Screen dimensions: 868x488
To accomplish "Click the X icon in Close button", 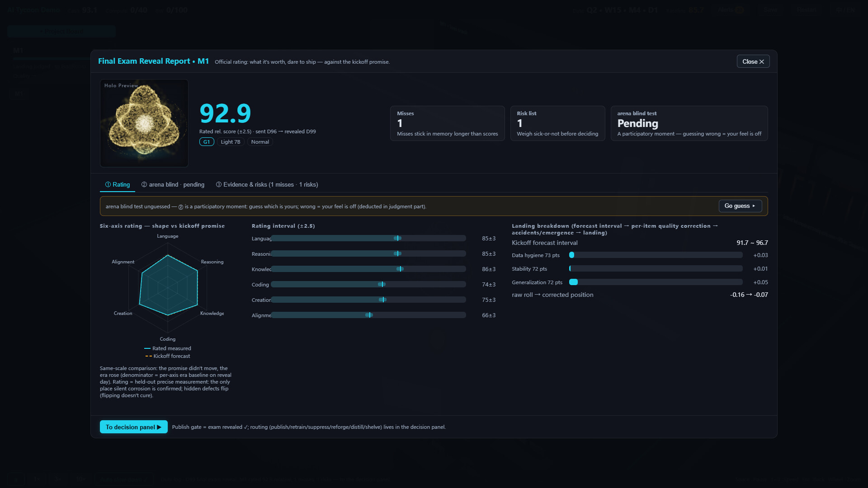I will point(762,61).
